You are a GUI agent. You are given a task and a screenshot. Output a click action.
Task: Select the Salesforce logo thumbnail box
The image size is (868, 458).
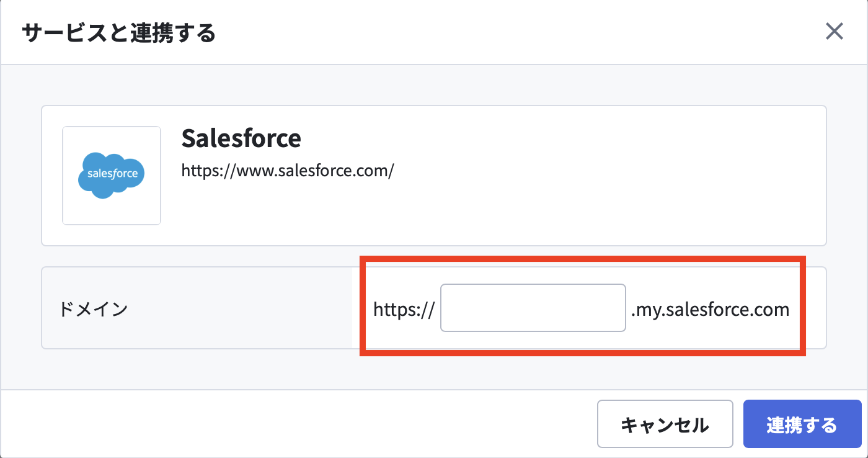(112, 176)
